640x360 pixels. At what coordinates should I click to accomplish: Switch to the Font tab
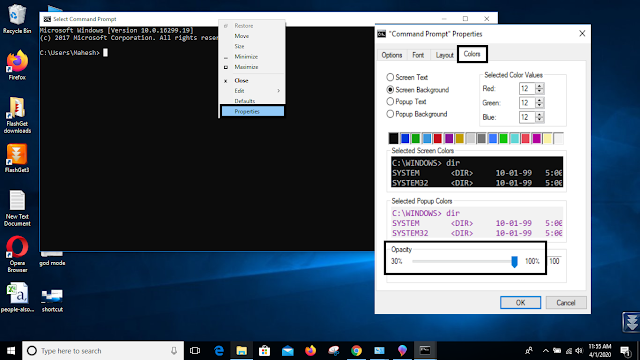(x=418, y=55)
